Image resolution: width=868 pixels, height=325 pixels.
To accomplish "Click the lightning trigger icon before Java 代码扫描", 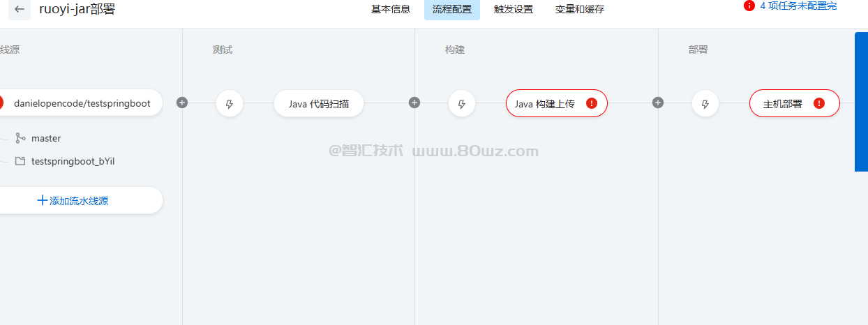I will 230,104.
